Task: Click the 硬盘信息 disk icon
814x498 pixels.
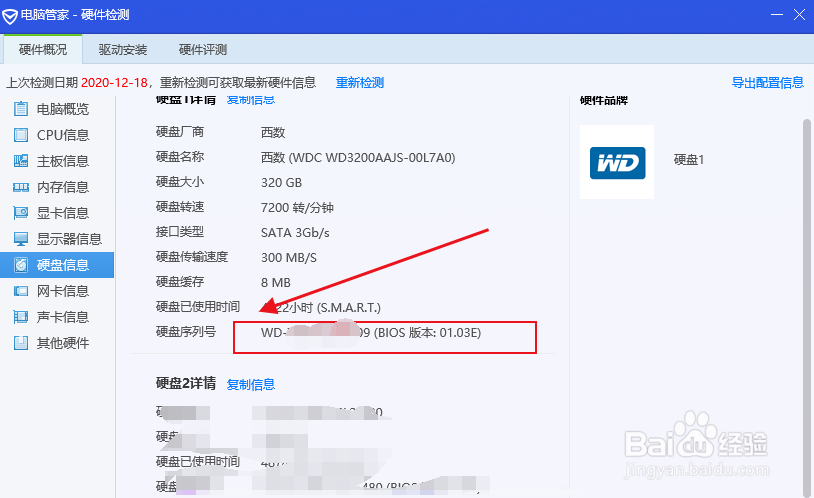Action: coord(21,265)
